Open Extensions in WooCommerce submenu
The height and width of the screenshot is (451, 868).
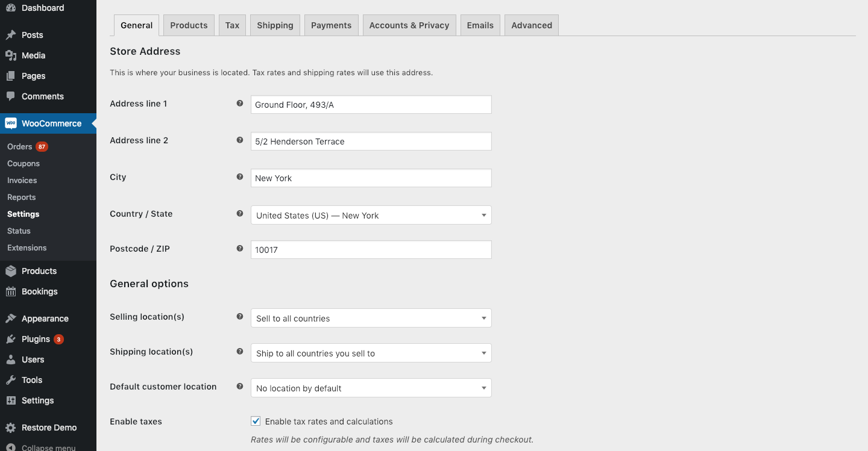(27, 248)
